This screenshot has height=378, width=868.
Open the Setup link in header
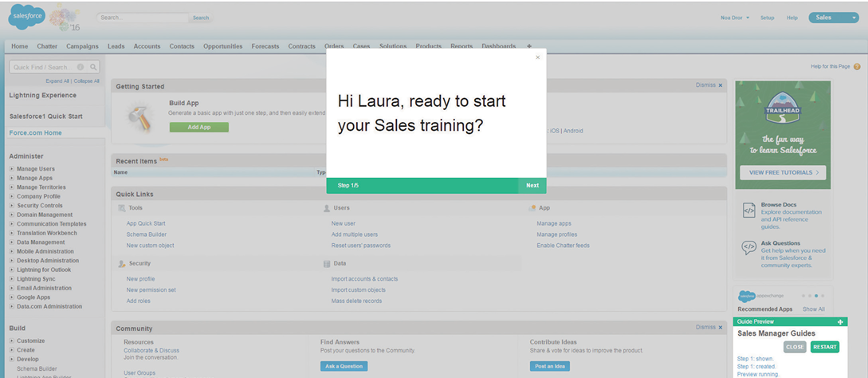[767, 18]
